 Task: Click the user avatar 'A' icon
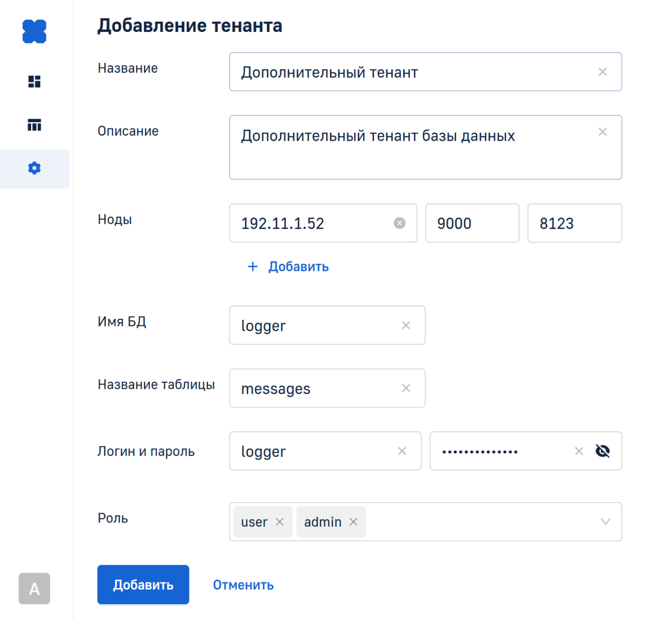coord(34,589)
